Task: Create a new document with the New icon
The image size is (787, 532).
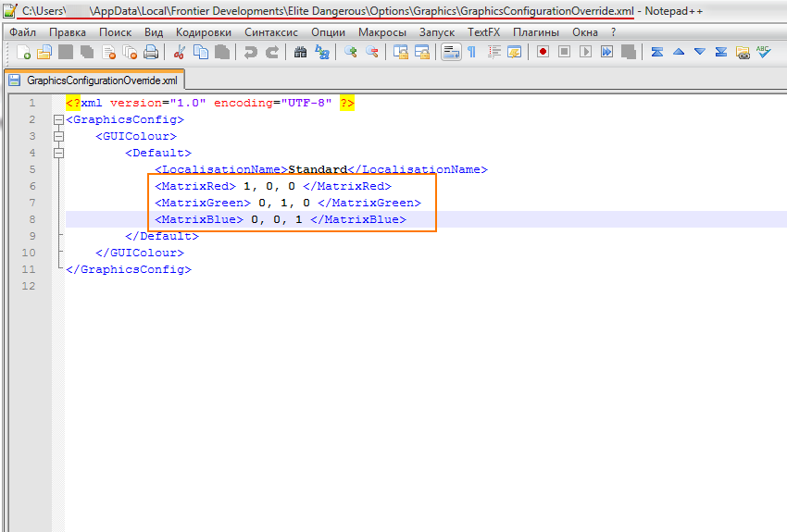Action: [x=23, y=52]
